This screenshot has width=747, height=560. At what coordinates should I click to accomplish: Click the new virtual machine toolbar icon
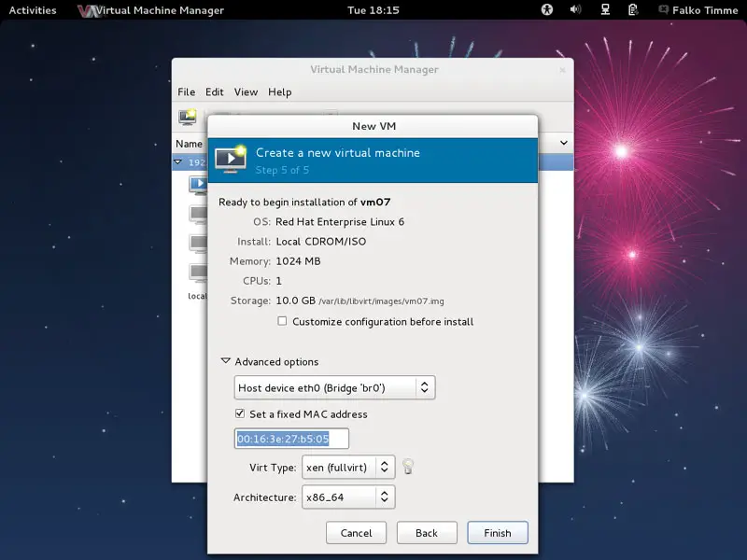click(x=188, y=118)
